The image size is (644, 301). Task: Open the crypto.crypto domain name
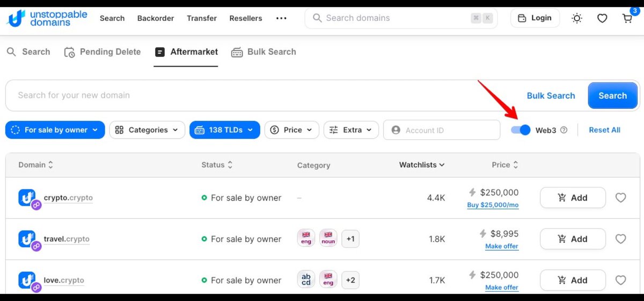pos(68,198)
